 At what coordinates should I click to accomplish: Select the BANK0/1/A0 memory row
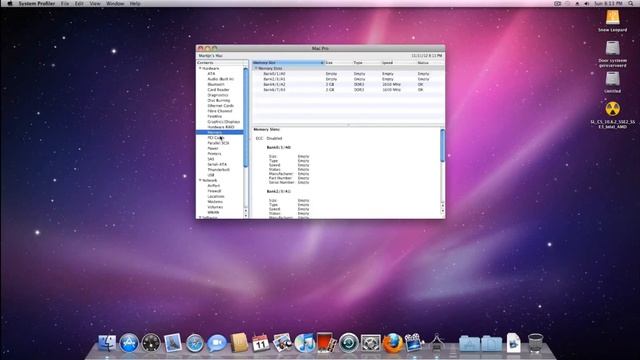[x=348, y=73]
